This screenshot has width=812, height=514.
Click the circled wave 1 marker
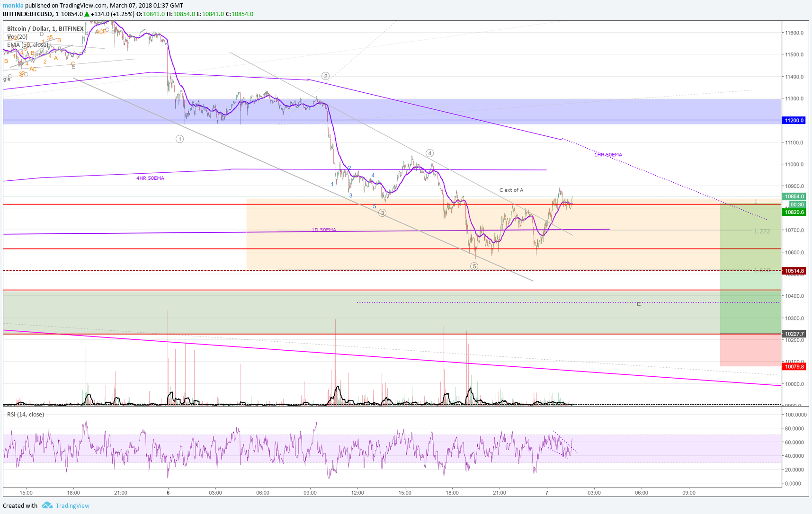[179, 139]
